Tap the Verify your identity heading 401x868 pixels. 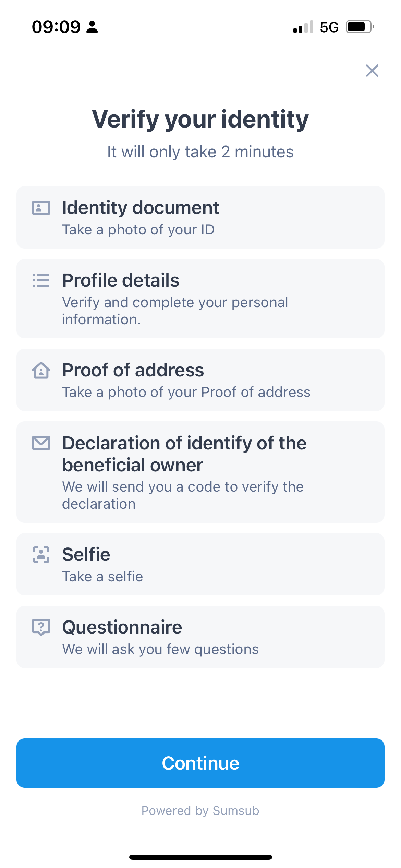(200, 119)
